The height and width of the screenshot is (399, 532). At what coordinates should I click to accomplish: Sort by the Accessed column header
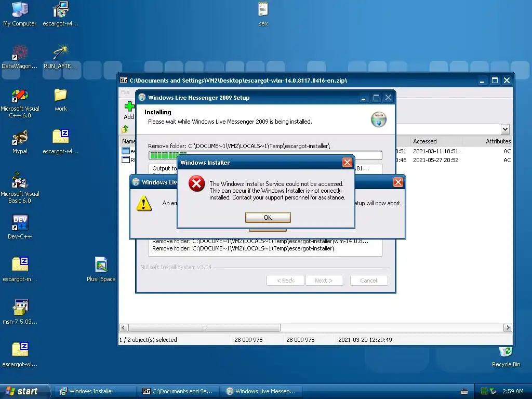(436, 141)
